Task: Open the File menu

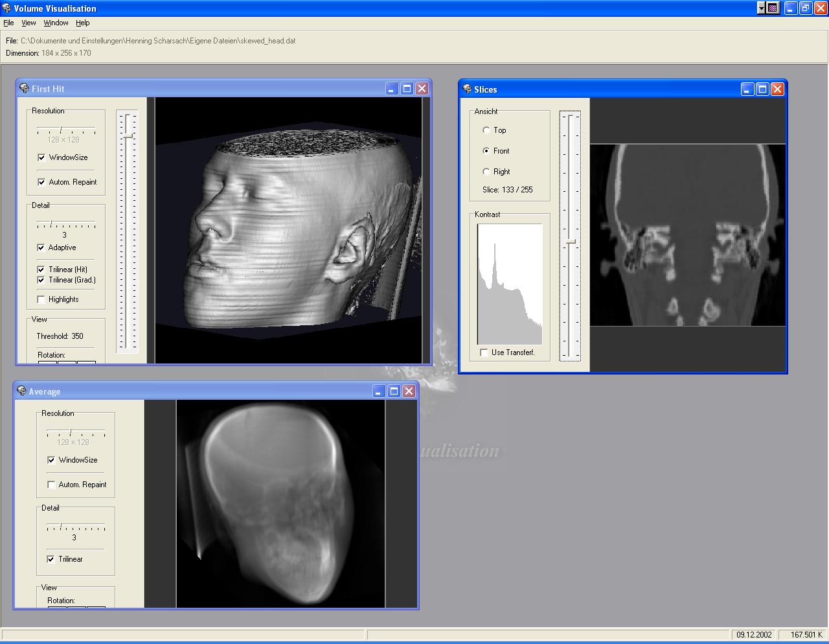Action: pos(8,23)
